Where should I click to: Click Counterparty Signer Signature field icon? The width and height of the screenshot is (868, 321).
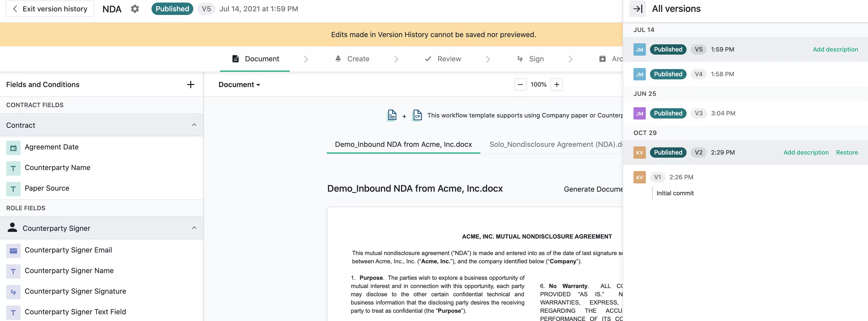coord(13,292)
